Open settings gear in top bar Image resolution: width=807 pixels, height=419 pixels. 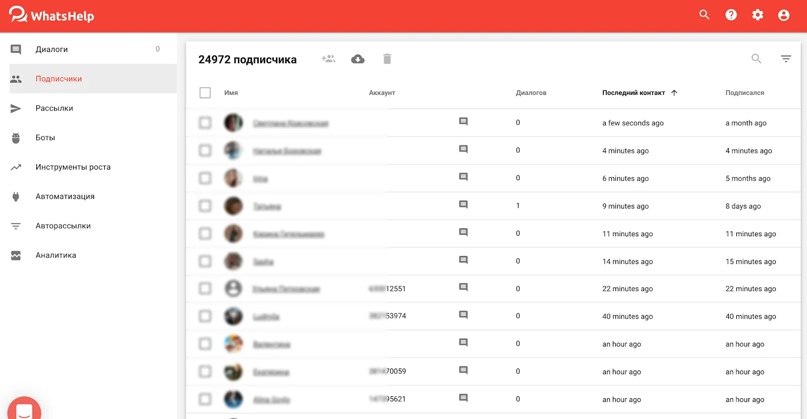point(757,15)
